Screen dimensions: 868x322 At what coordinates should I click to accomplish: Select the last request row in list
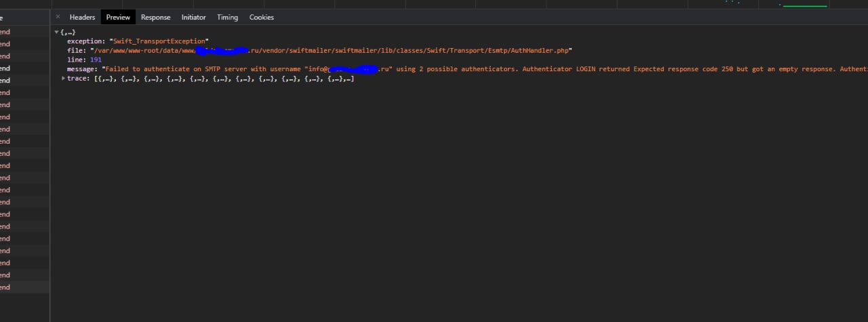point(20,287)
